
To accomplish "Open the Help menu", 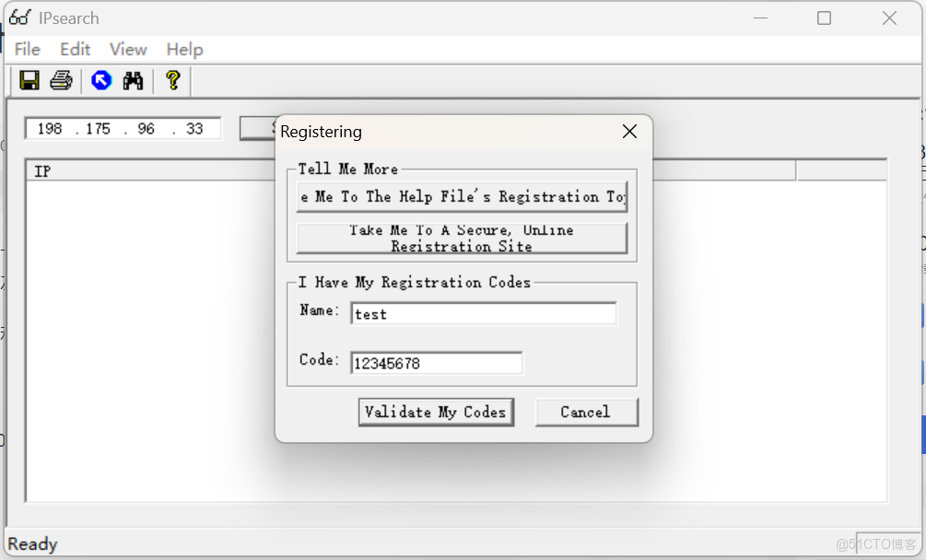I will [183, 49].
